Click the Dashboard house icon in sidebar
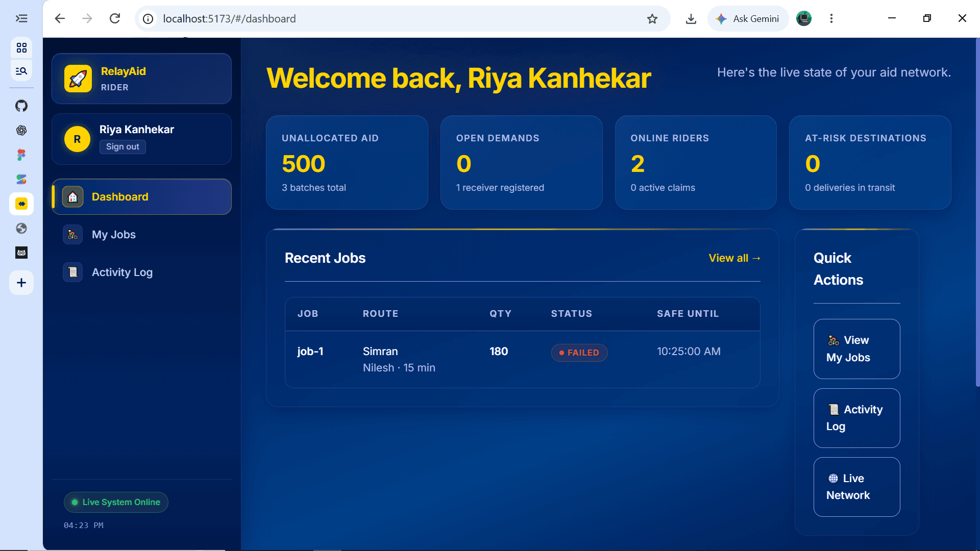The height and width of the screenshot is (551, 980). coord(72,197)
